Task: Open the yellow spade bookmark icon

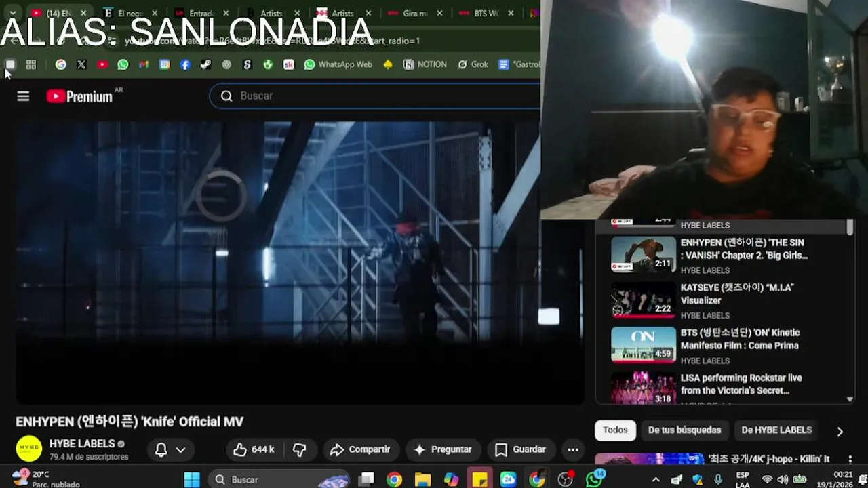Action: coord(388,64)
